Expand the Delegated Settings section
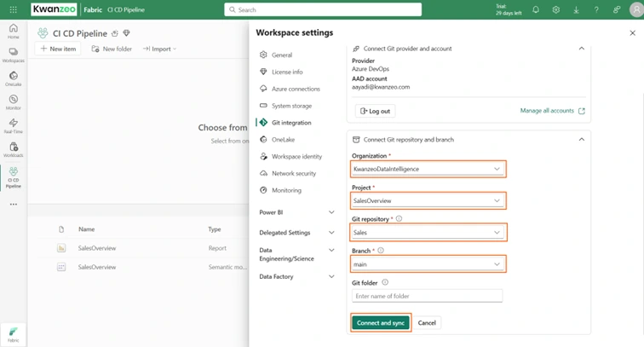The width and height of the screenshot is (644, 347). tap(296, 232)
